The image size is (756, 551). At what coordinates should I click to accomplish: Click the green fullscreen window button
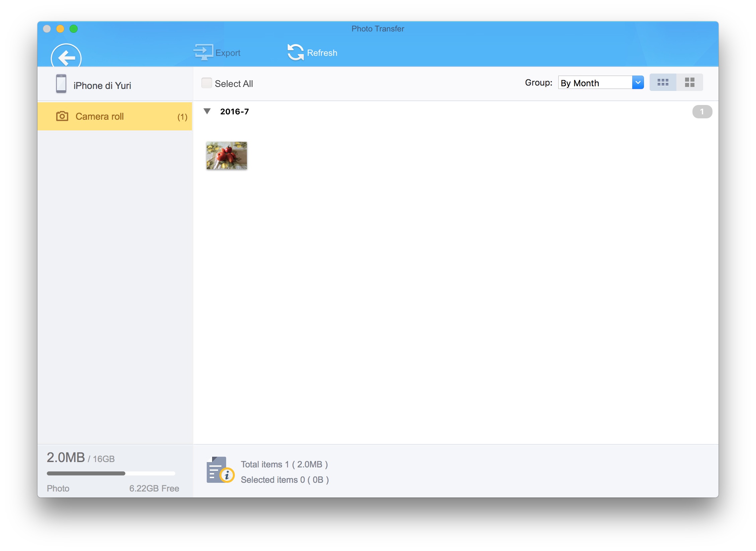pos(74,29)
